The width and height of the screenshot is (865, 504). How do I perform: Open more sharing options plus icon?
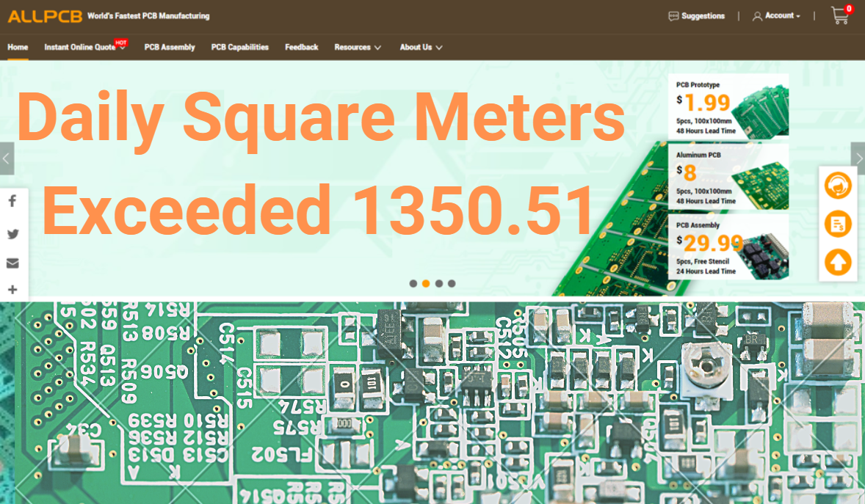point(12,290)
